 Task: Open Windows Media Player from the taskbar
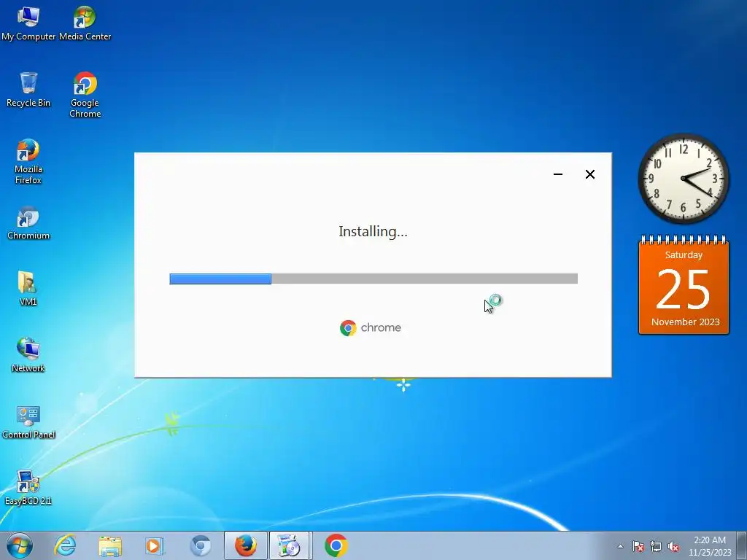pos(154,545)
